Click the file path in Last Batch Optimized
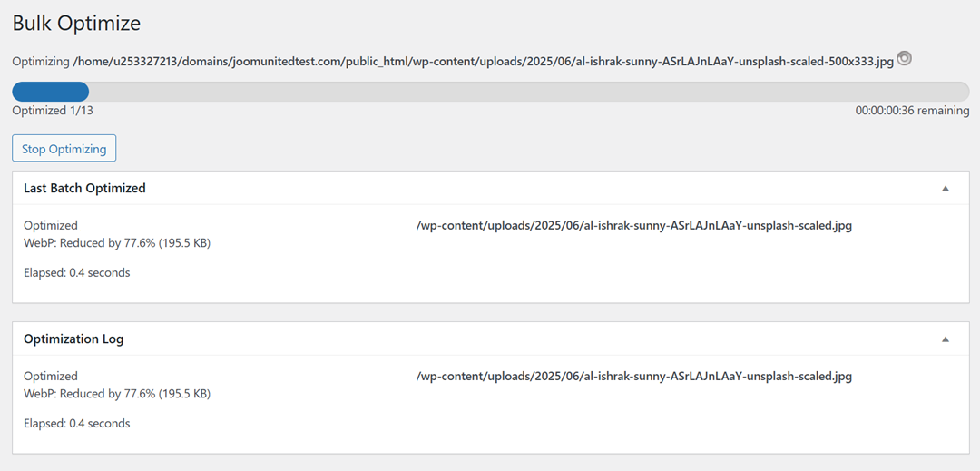The height and width of the screenshot is (471, 980). pyautogui.click(x=634, y=225)
